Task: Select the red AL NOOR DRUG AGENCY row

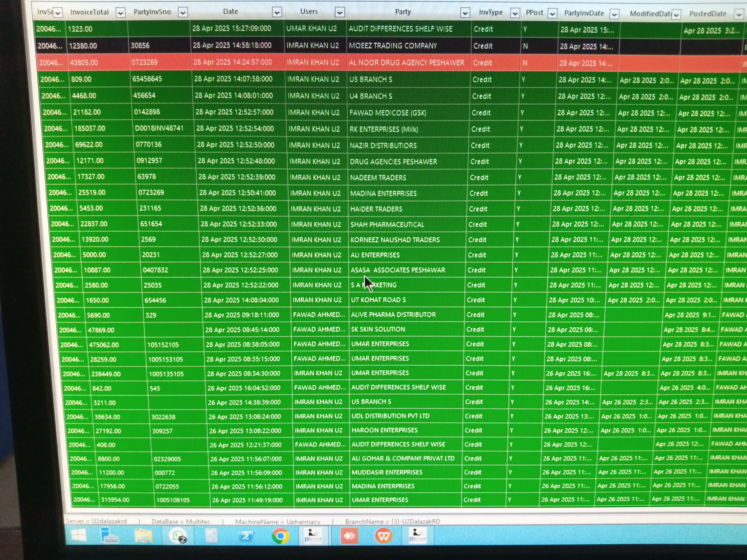Action: tap(406, 63)
